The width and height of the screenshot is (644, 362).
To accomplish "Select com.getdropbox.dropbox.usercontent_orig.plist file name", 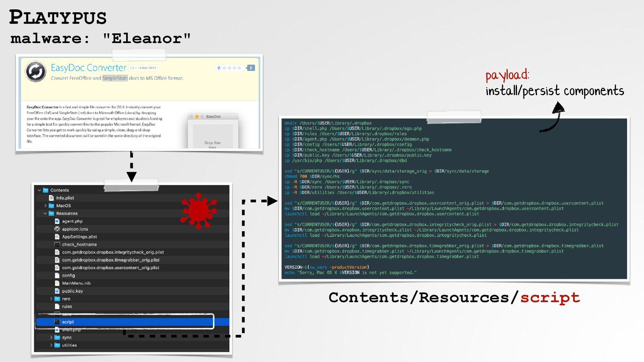I will click(x=111, y=267).
